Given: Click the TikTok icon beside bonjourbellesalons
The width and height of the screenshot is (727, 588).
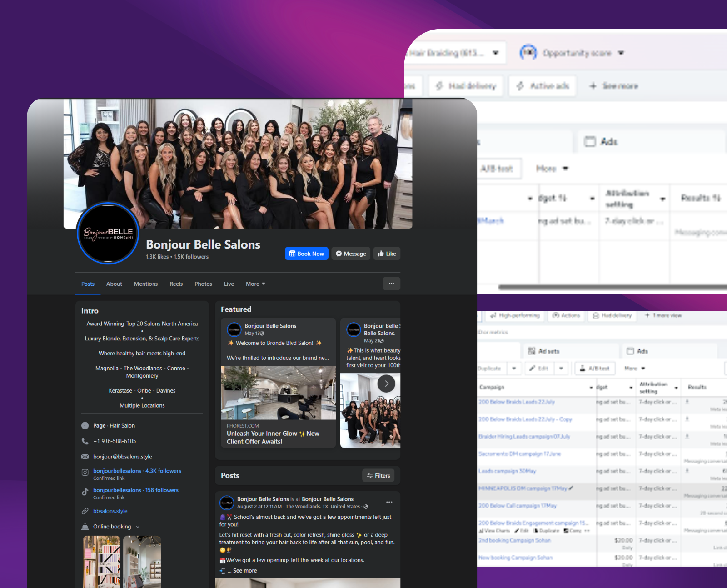Looking at the screenshot, I should tap(85, 492).
